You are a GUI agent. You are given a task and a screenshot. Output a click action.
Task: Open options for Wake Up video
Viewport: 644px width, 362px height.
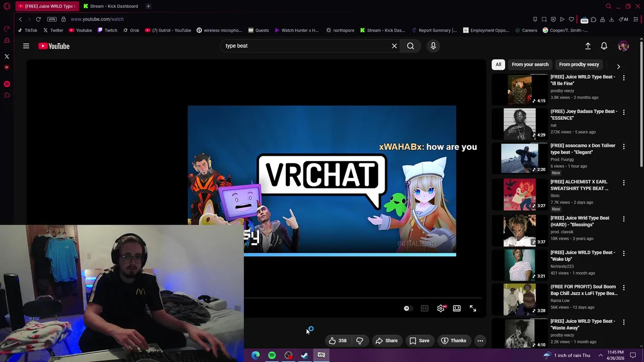pyautogui.click(x=624, y=253)
